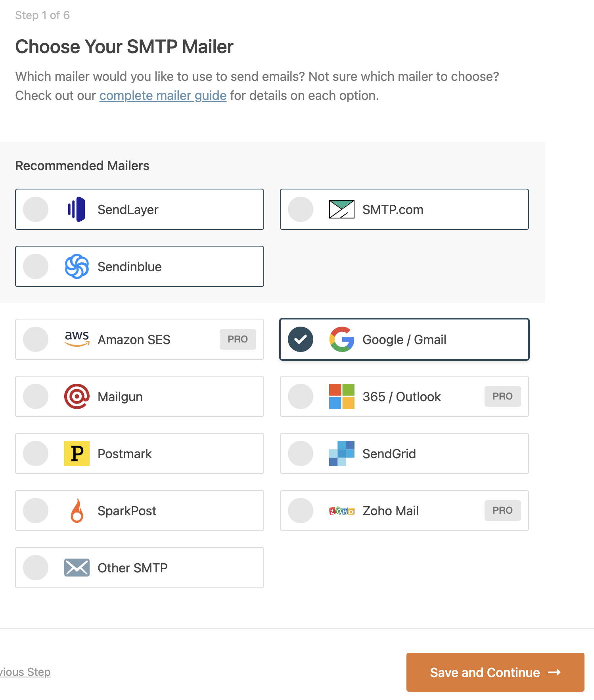Select the SendLayer radio button
Screen dimensions: 594x700
coord(36,209)
